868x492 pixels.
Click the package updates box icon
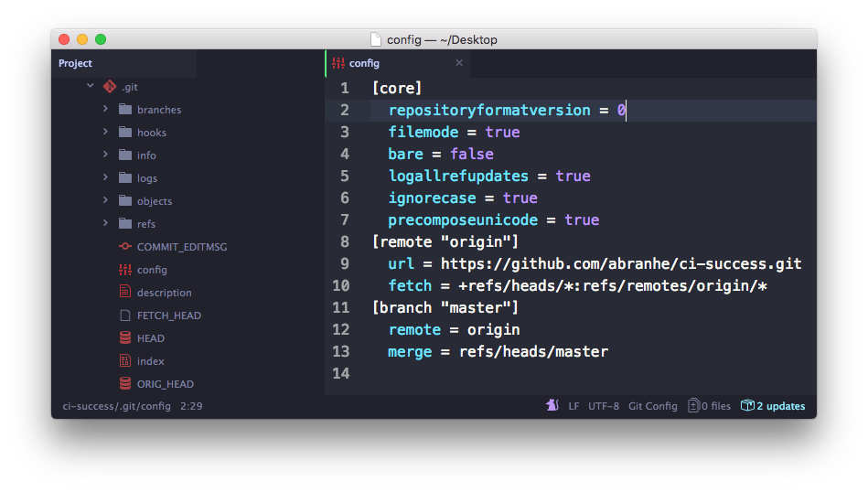[747, 406]
